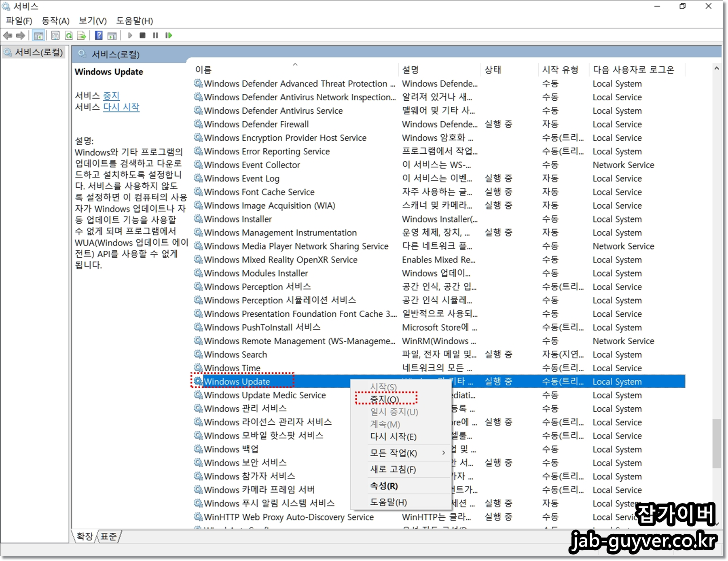Click the Back arrow in the toolbar
Viewport: 728px width, 561px height.
pyautogui.click(x=8, y=36)
